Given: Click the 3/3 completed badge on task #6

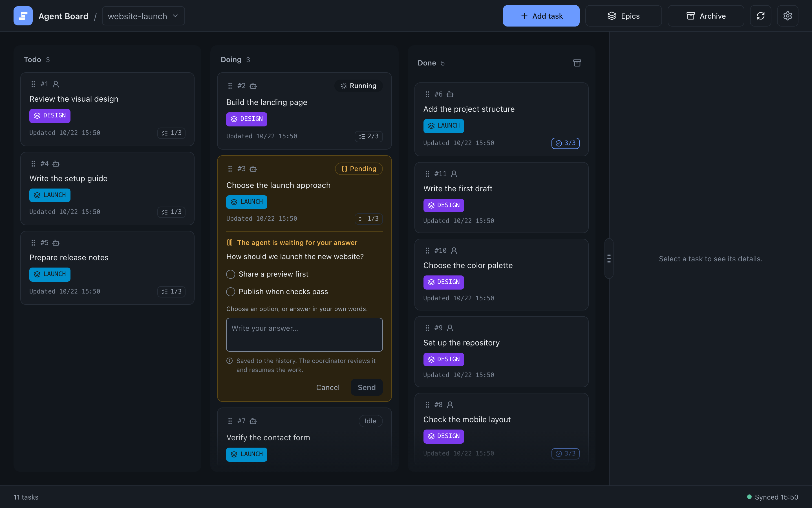Looking at the screenshot, I should [565, 143].
